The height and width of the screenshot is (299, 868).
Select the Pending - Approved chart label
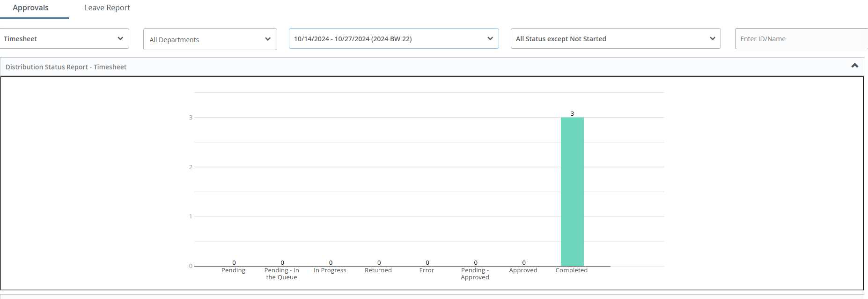point(475,274)
